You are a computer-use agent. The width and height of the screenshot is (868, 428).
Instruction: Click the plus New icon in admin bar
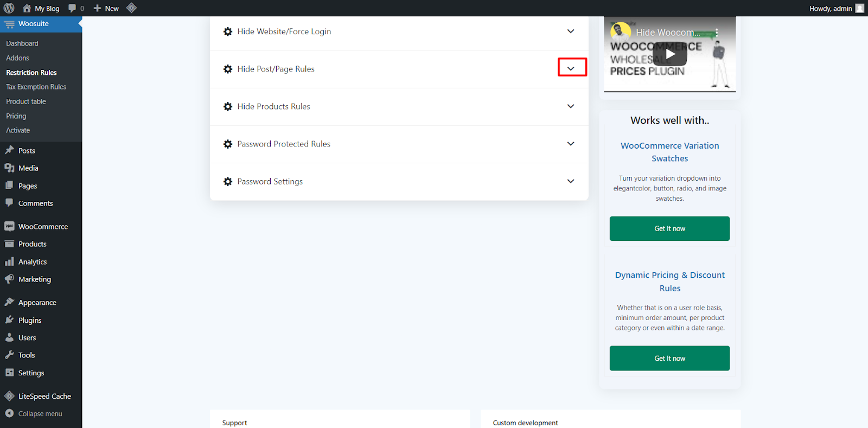tap(98, 8)
